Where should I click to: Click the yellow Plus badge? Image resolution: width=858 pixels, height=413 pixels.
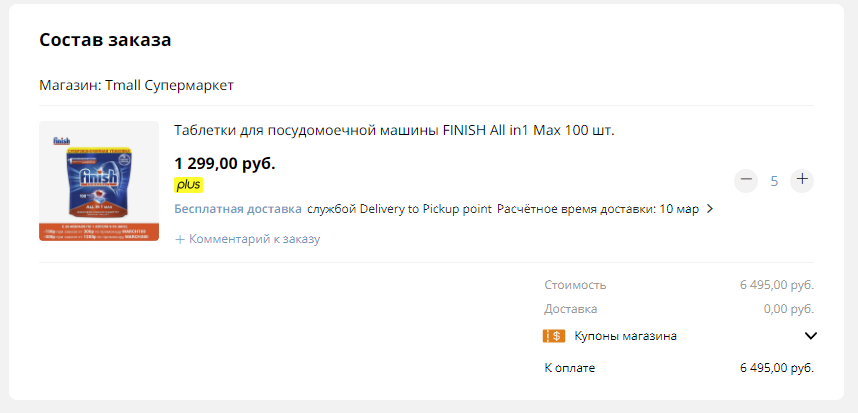189,185
